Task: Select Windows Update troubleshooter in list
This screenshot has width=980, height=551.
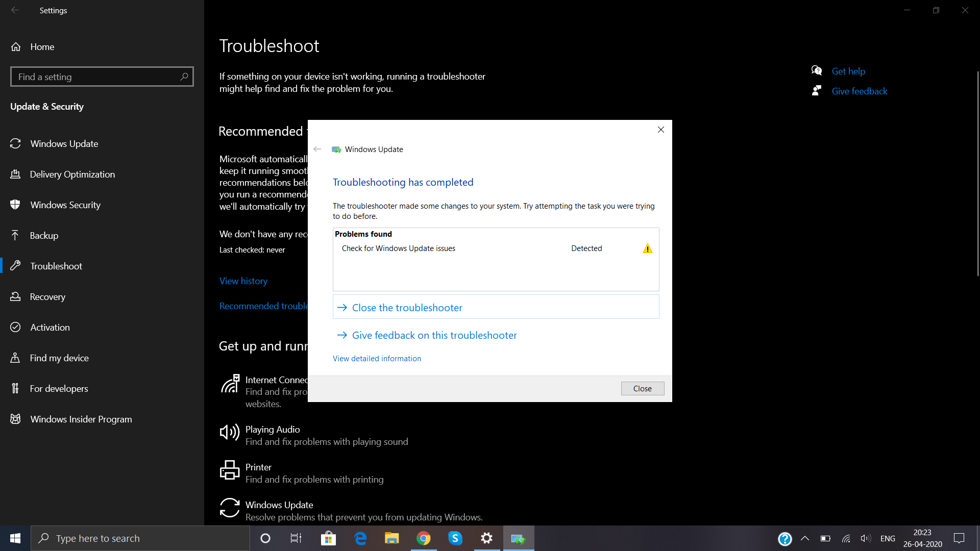Action: (352, 511)
